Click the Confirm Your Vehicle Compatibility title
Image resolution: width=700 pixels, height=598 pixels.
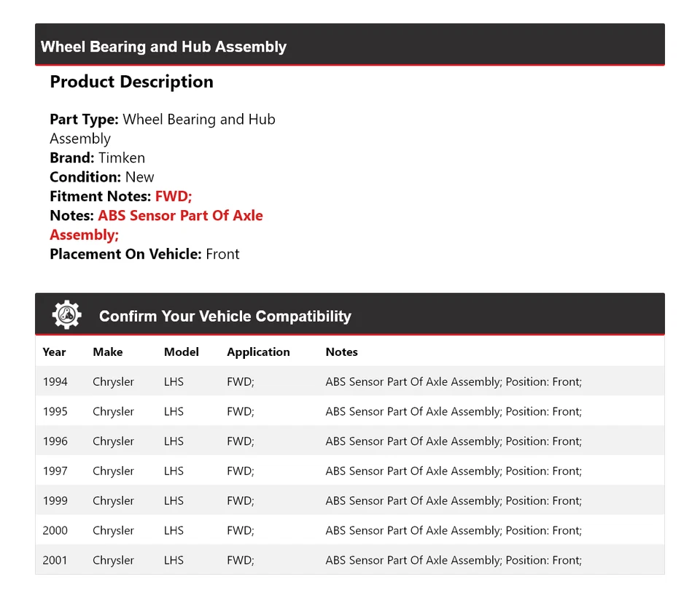[225, 317]
